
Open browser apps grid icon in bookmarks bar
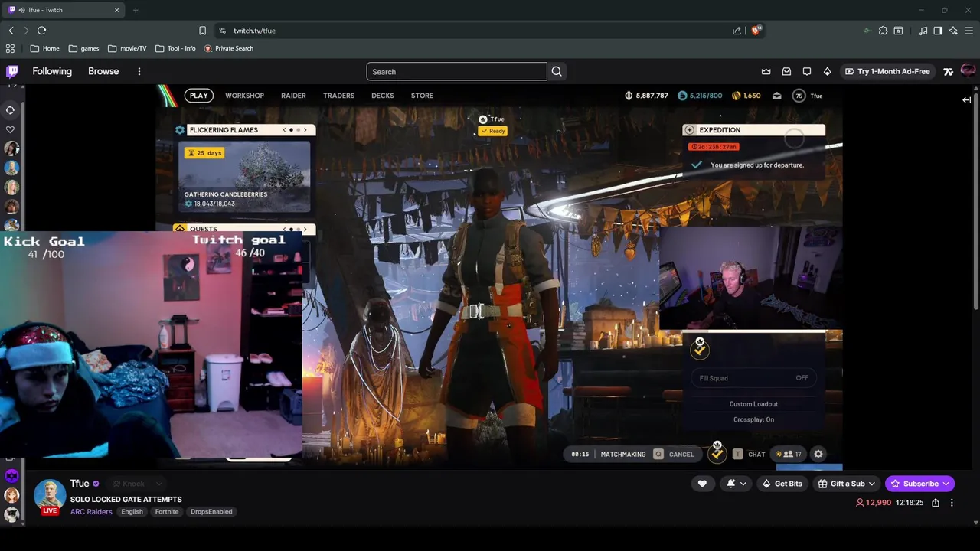click(x=10, y=48)
